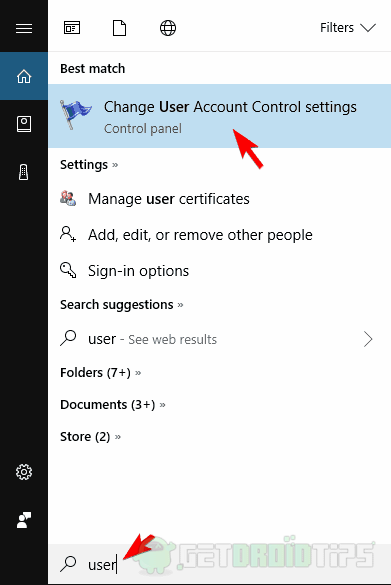Click the search box containing user
The width and height of the screenshot is (391, 585).
point(219,564)
